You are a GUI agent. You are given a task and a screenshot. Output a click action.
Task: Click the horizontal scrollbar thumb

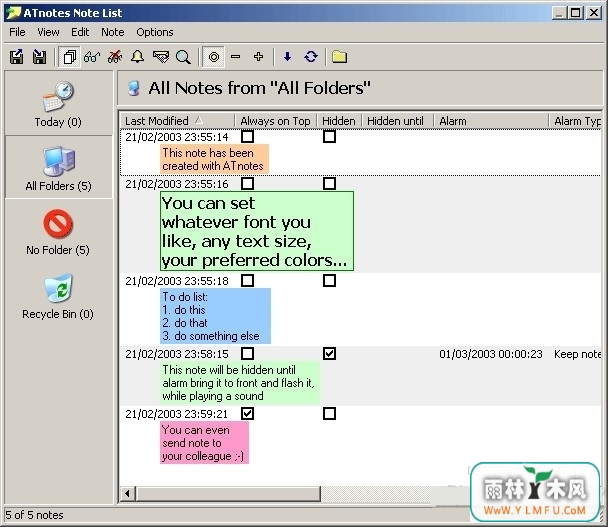pyautogui.click(x=228, y=494)
